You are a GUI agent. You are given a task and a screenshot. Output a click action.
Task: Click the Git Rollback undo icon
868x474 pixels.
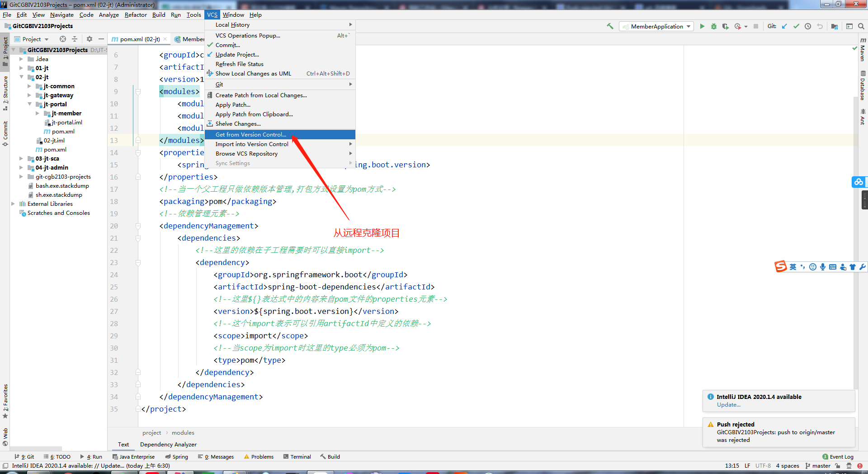[820, 26]
